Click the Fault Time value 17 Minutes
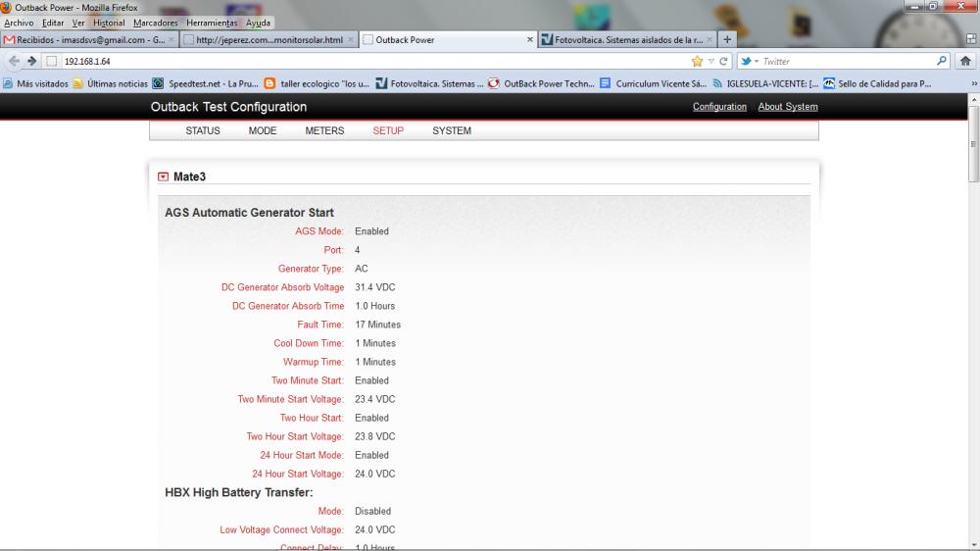 click(377, 325)
